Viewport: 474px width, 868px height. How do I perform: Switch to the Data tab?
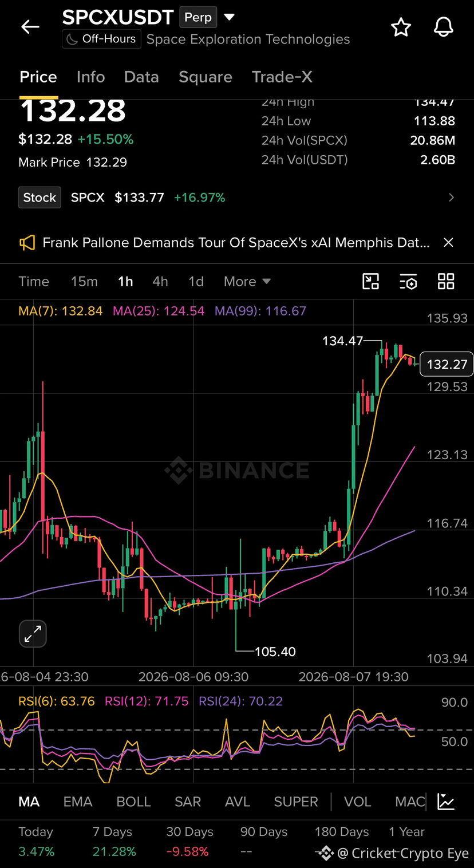click(141, 77)
